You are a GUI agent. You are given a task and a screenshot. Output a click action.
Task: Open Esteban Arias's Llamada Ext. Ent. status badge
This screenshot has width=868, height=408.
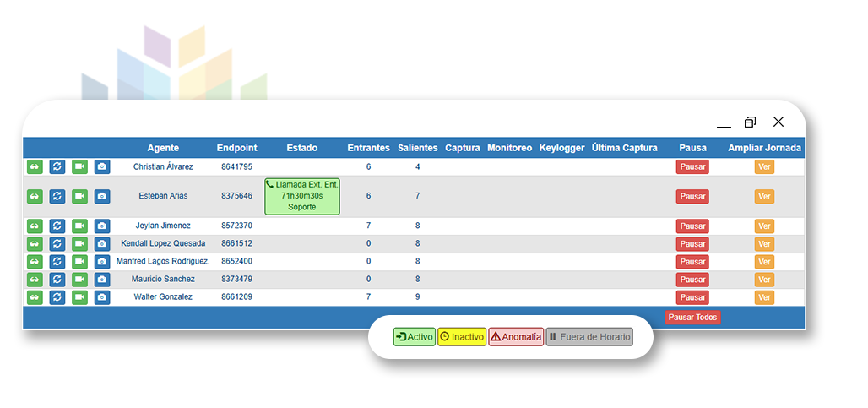301,196
